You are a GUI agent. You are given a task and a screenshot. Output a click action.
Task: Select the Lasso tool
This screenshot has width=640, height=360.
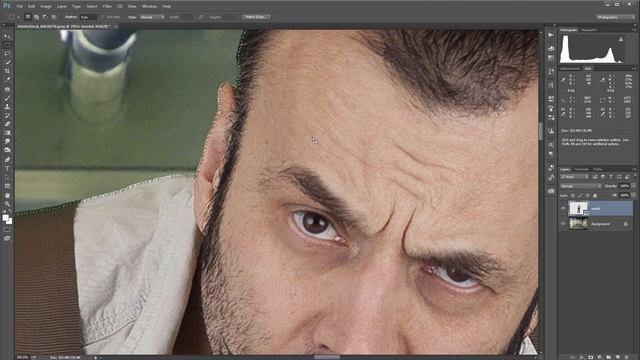point(7,53)
